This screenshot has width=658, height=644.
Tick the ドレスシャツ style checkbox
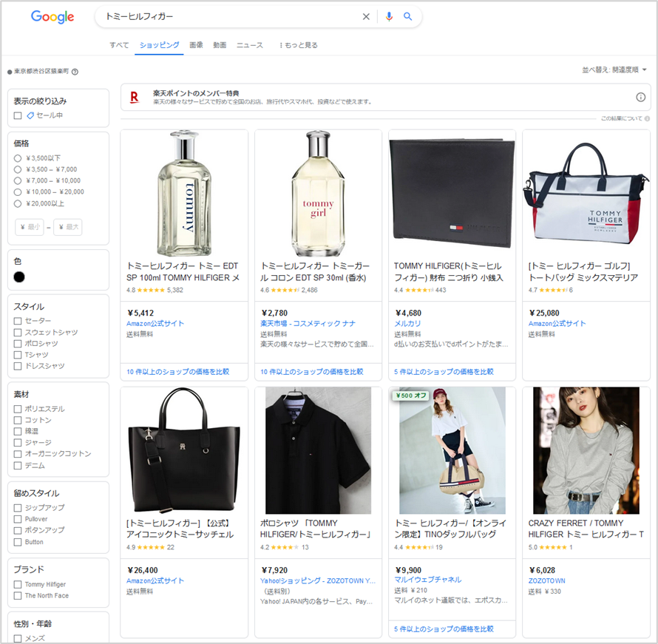click(x=18, y=366)
